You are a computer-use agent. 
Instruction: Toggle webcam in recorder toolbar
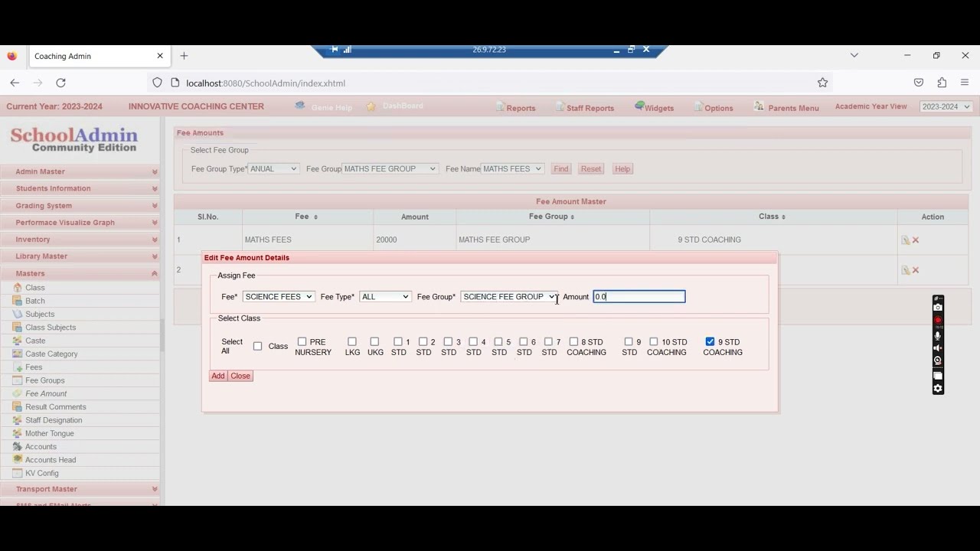coord(938,361)
